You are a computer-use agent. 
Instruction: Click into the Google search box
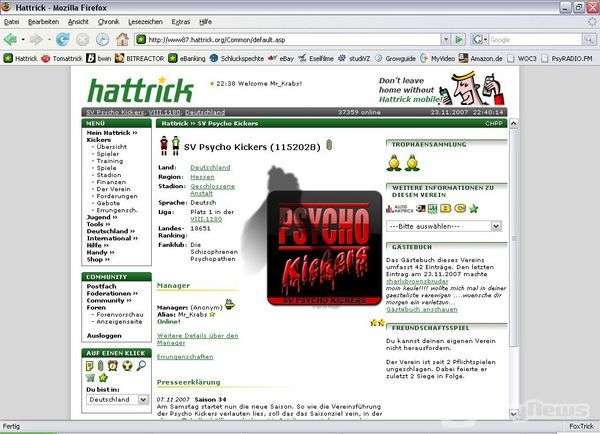click(535, 39)
